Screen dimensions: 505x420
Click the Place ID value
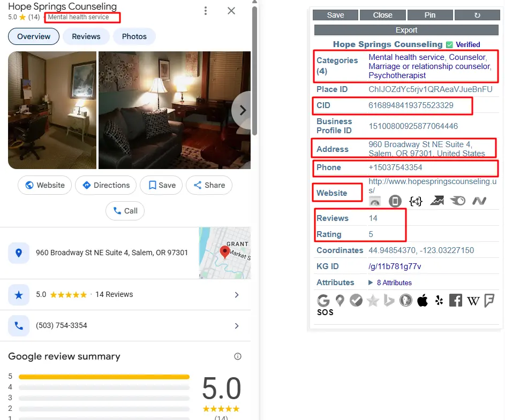coord(431,89)
